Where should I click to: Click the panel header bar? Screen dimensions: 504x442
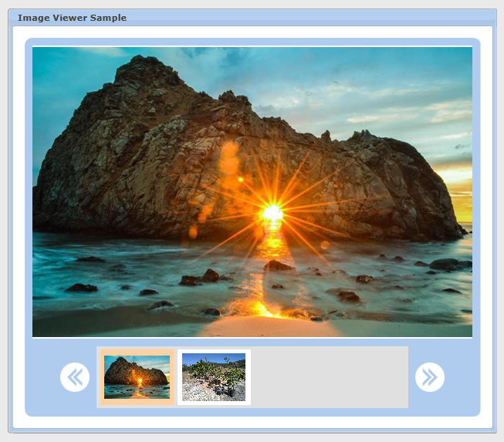(309, 17)
